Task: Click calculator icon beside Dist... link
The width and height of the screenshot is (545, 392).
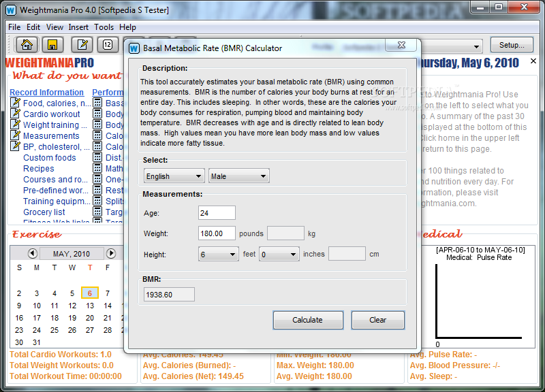Action: [97, 157]
